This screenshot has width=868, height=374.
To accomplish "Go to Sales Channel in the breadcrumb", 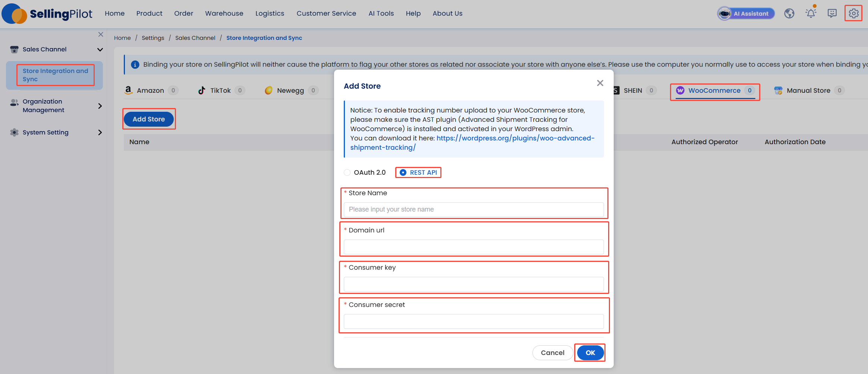I will tap(195, 38).
